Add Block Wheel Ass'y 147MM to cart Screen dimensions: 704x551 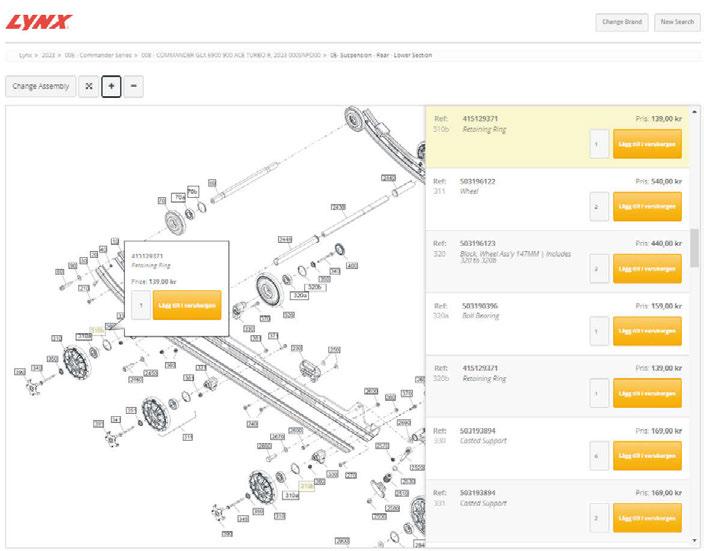[647, 269]
